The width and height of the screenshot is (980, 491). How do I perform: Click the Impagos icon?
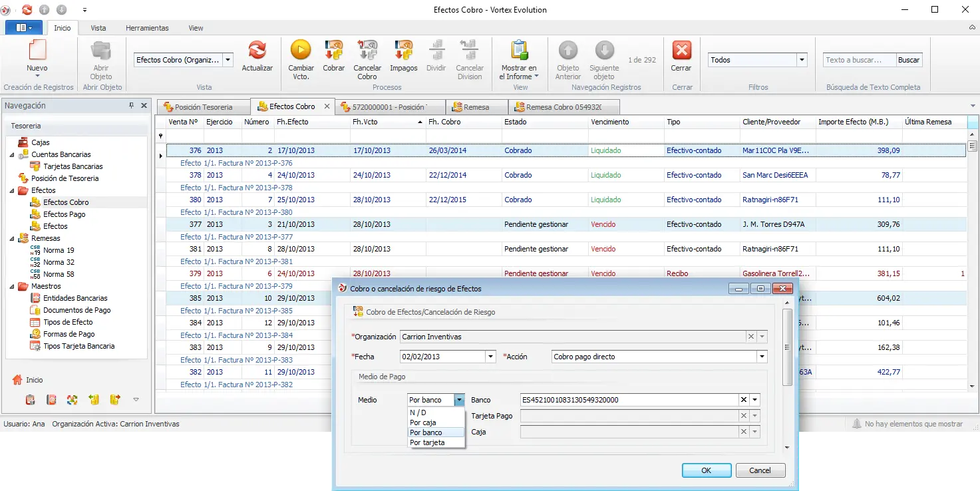click(403, 51)
